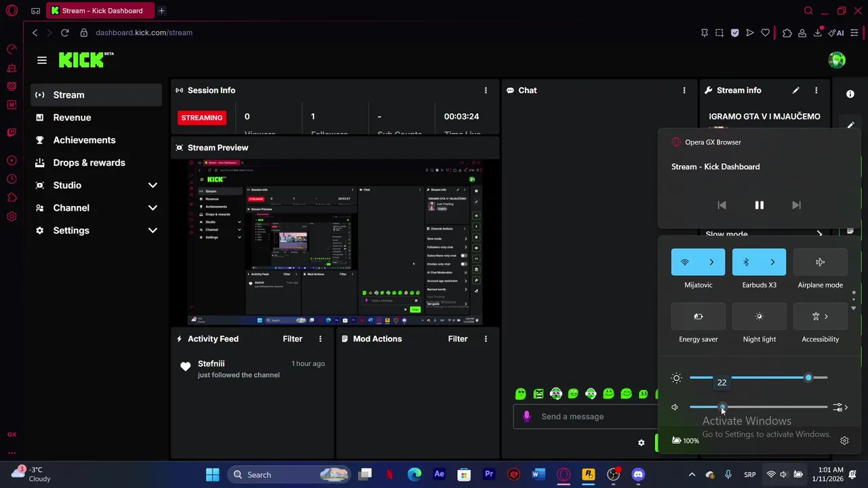
Task: Click the Stream Preview thumbnail
Action: point(335,243)
